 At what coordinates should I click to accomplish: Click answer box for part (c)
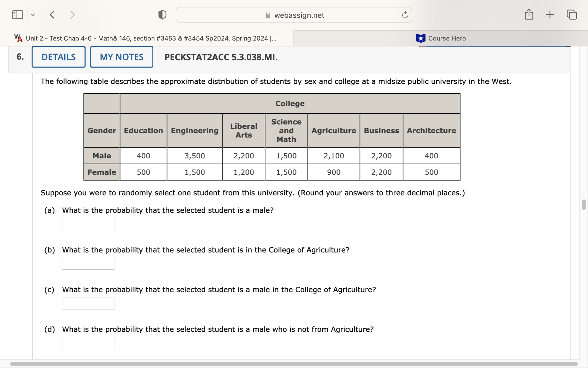(88, 303)
